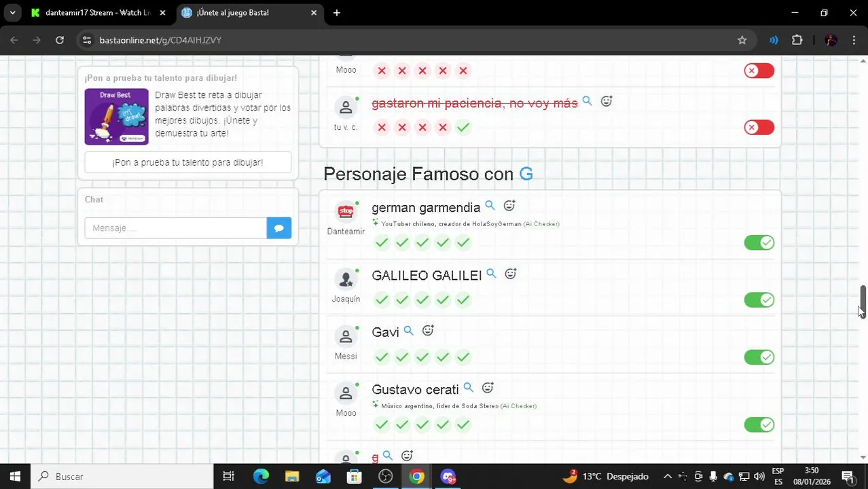This screenshot has width=868, height=489.
Task: Open weather widget 13°C Despejado
Action: click(x=606, y=477)
